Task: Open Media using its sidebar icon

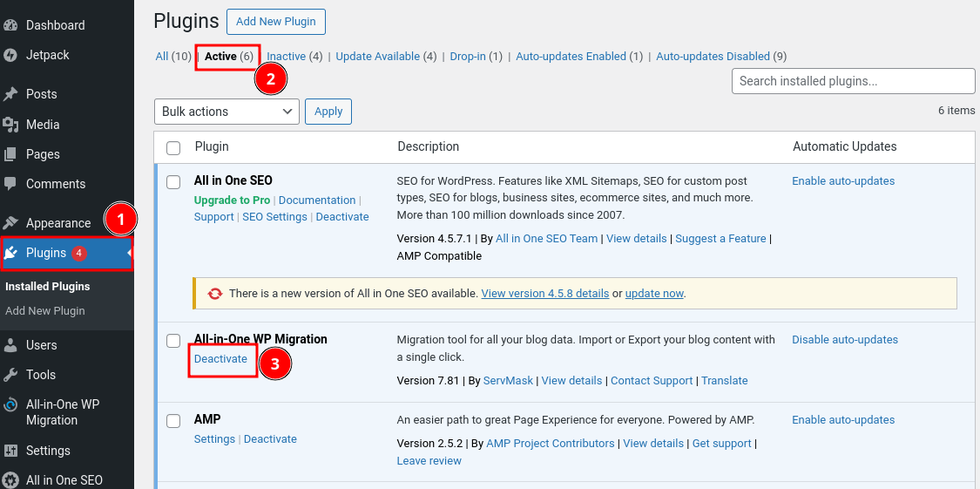Action: tap(11, 125)
